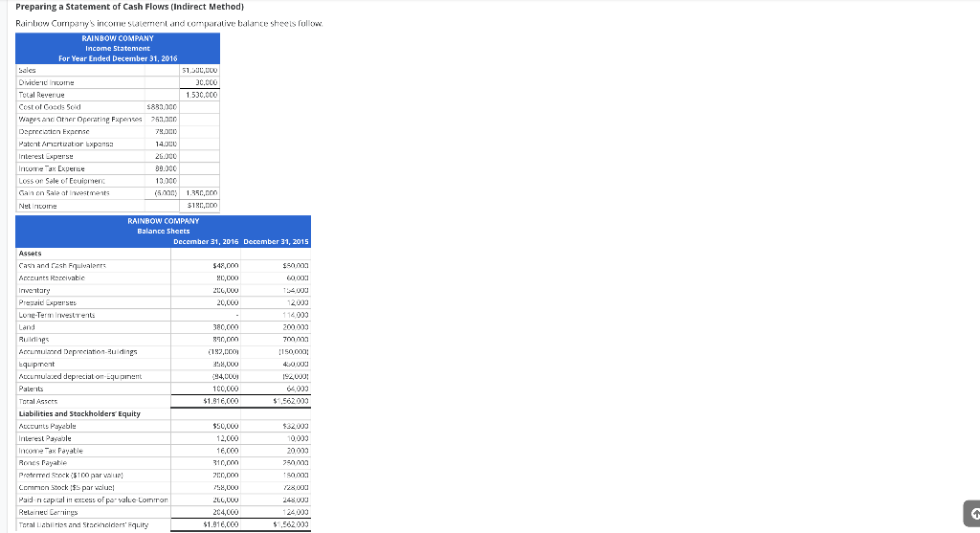Select the 1,530,000 total revenue value
The image size is (980, 533).
(x=202, y=95)
